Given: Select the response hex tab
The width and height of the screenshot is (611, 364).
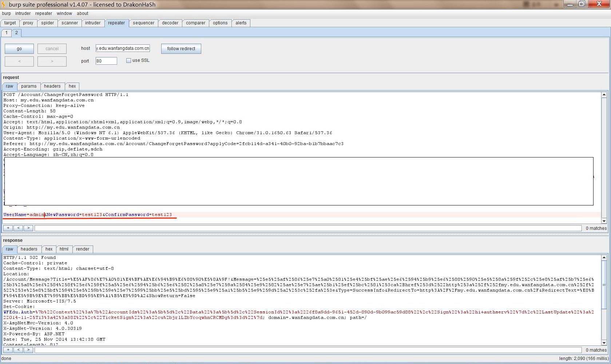Looking at the screenshot, I should [x=49, y=249].
